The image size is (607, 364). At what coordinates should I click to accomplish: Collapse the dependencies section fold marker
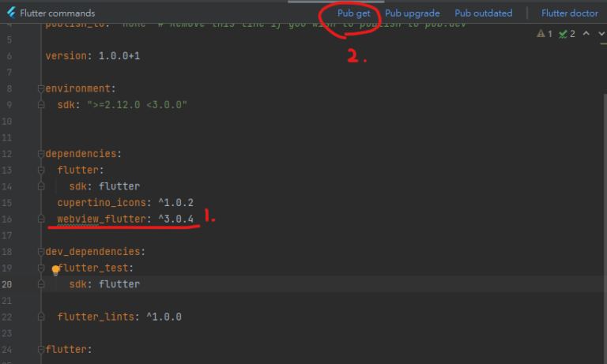[40, 154]
